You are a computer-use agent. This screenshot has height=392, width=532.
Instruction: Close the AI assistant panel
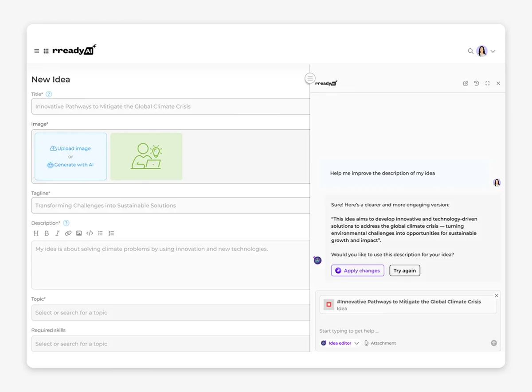[x=498, y=83]
